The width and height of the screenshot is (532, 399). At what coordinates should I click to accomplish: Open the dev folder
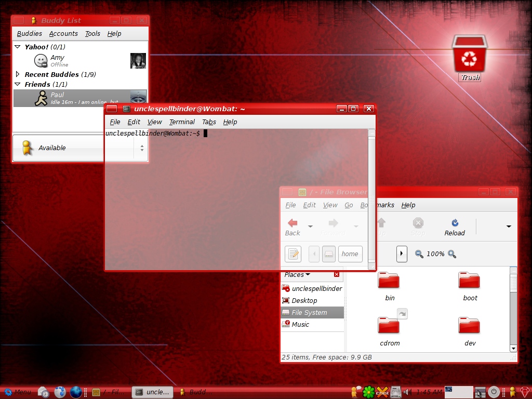tap(470, 331)
